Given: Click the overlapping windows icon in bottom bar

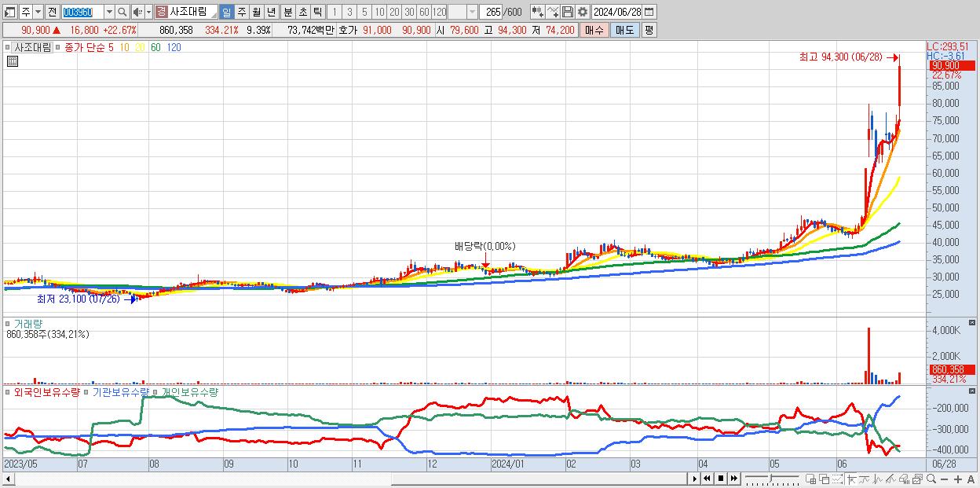Looking at the screenshot, I should (x=825, y=479).
